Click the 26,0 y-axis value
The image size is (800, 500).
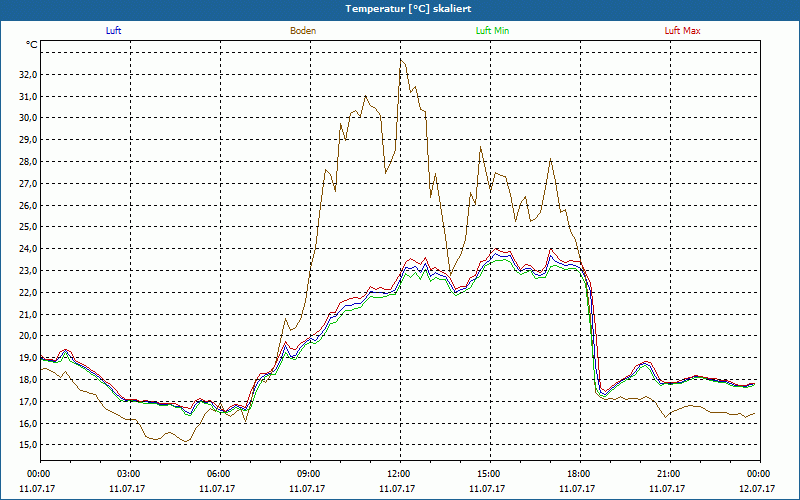[x=28, y=206]
